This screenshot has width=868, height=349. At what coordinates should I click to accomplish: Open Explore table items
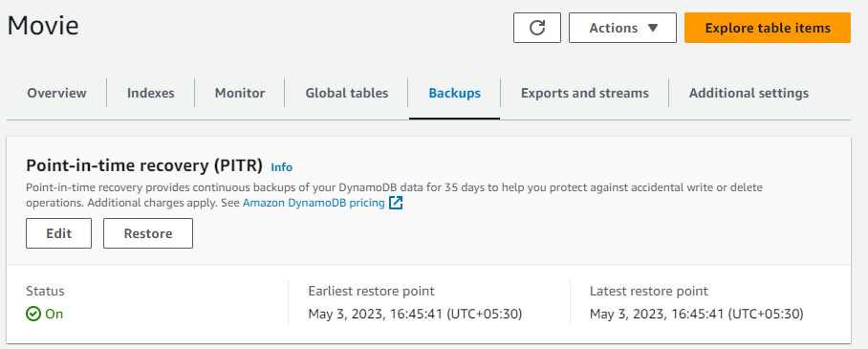[768, 28]
